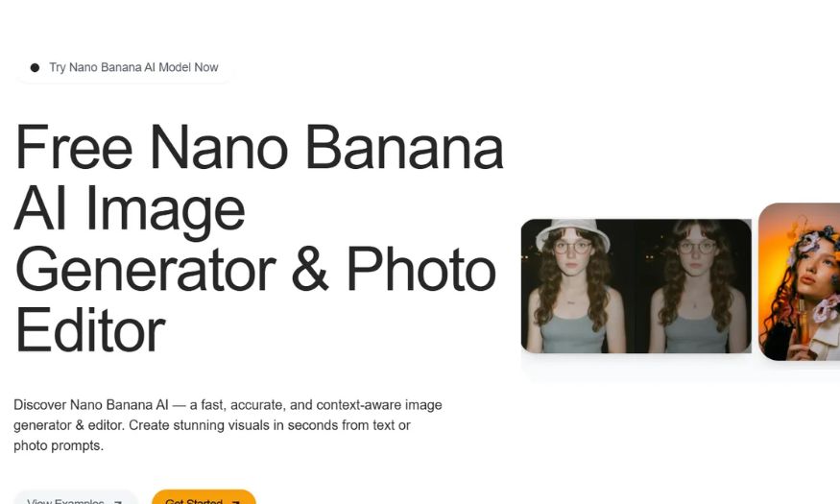Click the word "Banana" in the headline
Image resolution: width=840 pixels, height=504 pixels.
(404, 147)
